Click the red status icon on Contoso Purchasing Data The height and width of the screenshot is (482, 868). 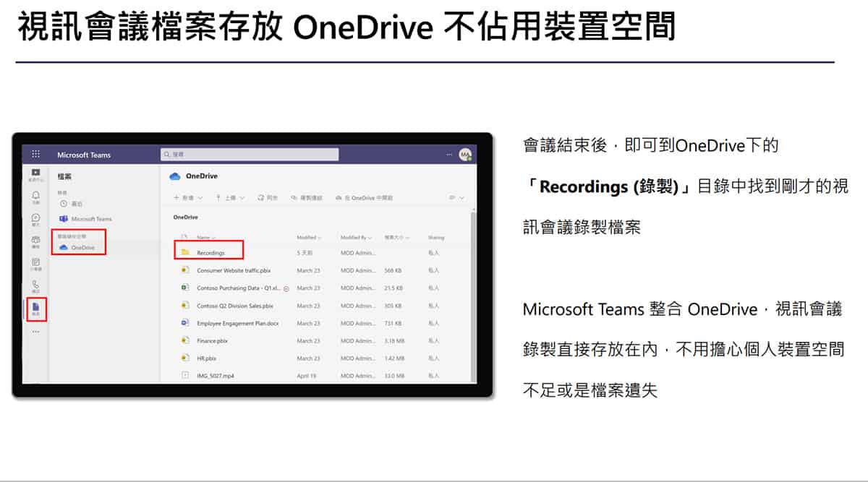[286, 288]
